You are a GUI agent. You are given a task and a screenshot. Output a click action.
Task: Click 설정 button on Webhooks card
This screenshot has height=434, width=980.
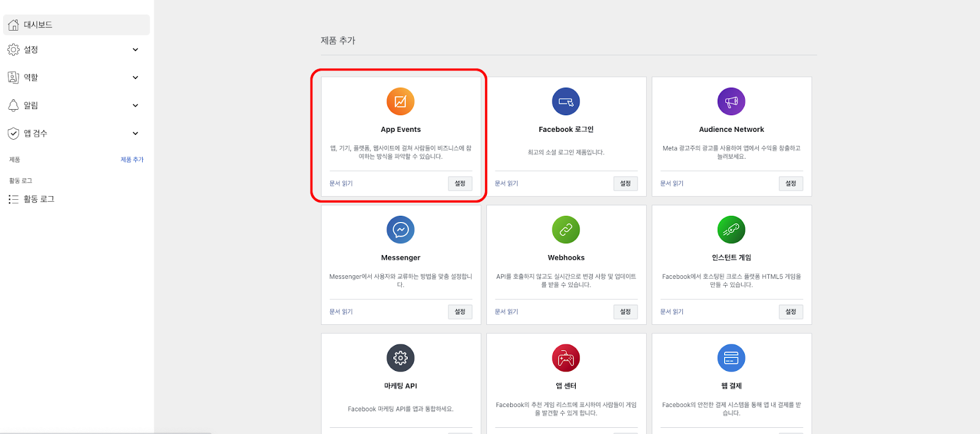click(625, 311)
